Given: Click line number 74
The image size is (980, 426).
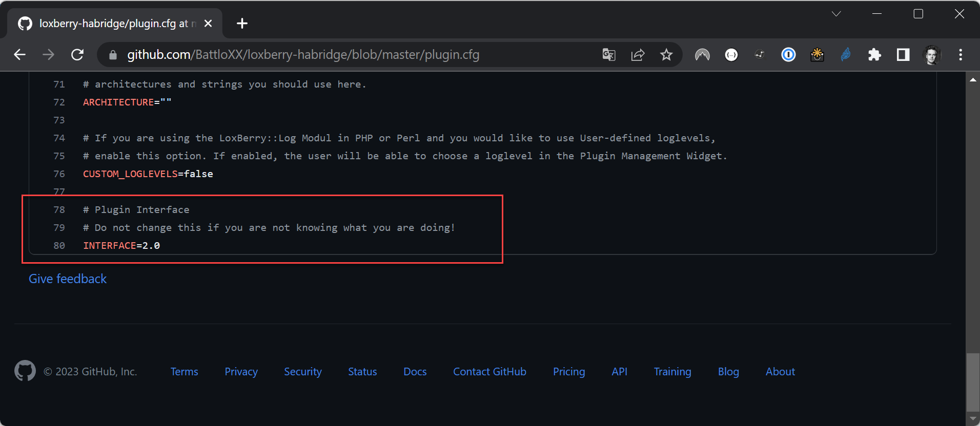Looking at the screenshot, I should (x=59, y=138).
